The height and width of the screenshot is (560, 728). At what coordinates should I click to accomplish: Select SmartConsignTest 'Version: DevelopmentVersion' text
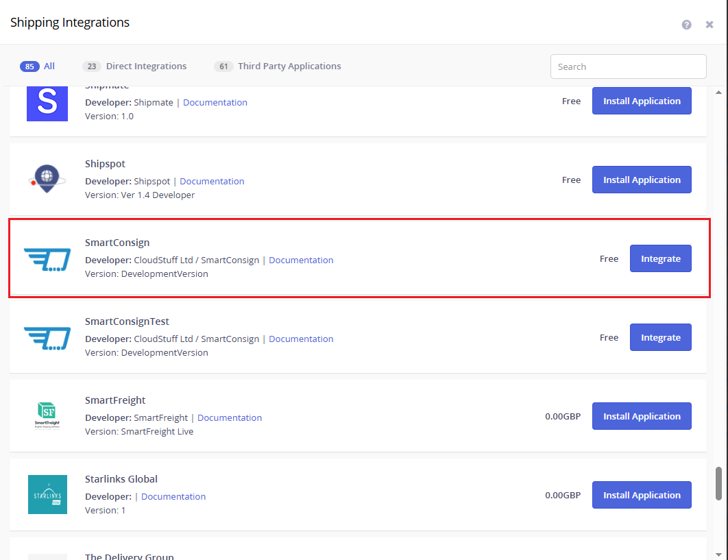(146, 353)
